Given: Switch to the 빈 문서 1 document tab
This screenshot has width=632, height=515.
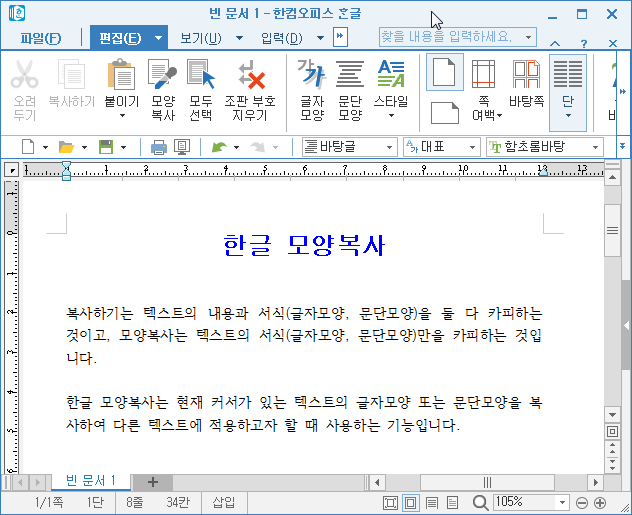Looking at the screenshot, I should point(91,481).
